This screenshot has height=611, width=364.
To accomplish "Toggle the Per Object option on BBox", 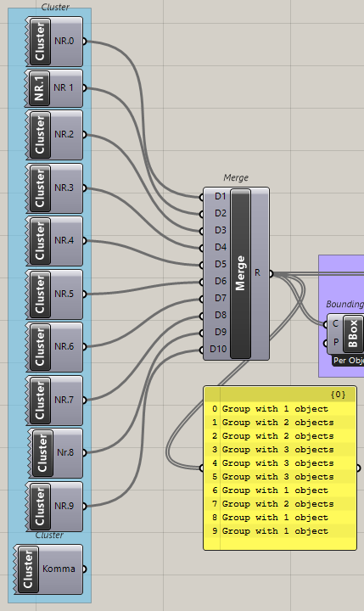I will pyautogui.click(x=348, y=361).
